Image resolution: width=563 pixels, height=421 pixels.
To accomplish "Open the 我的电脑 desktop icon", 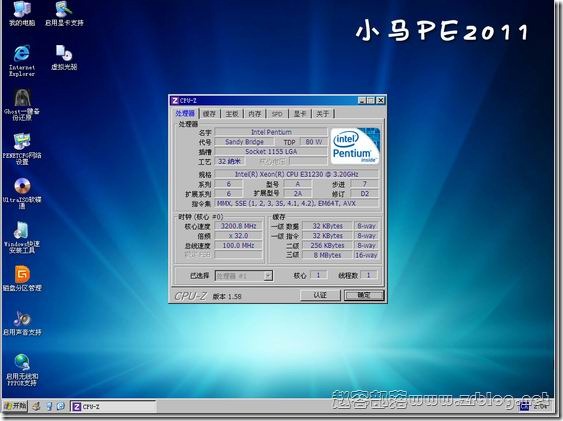I will 22,13.
